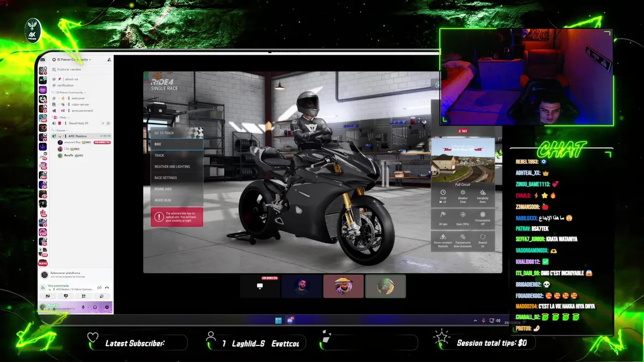Select the EN DIRECTO screen share tile
This screenshot has width=644, height=362.
click(260, 286)
